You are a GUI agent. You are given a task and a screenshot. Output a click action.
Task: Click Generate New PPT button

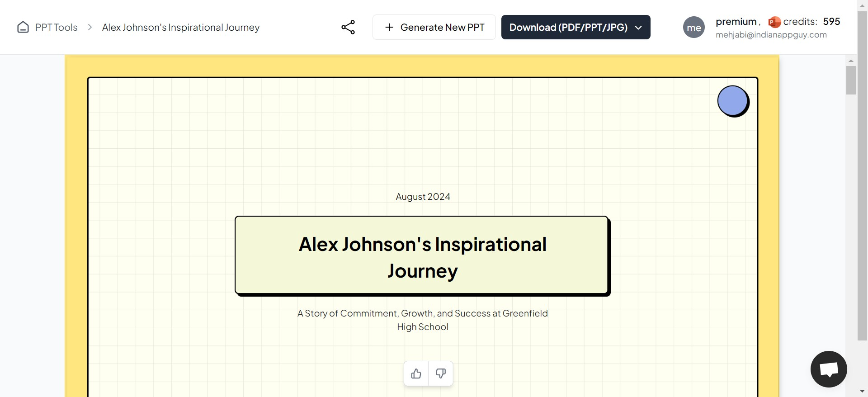point(434,27)
